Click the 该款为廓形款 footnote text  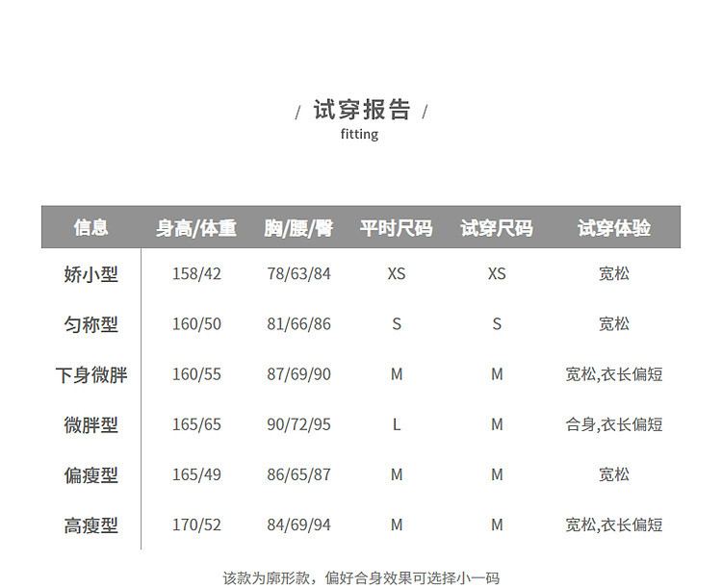click(x=361, y=577)
